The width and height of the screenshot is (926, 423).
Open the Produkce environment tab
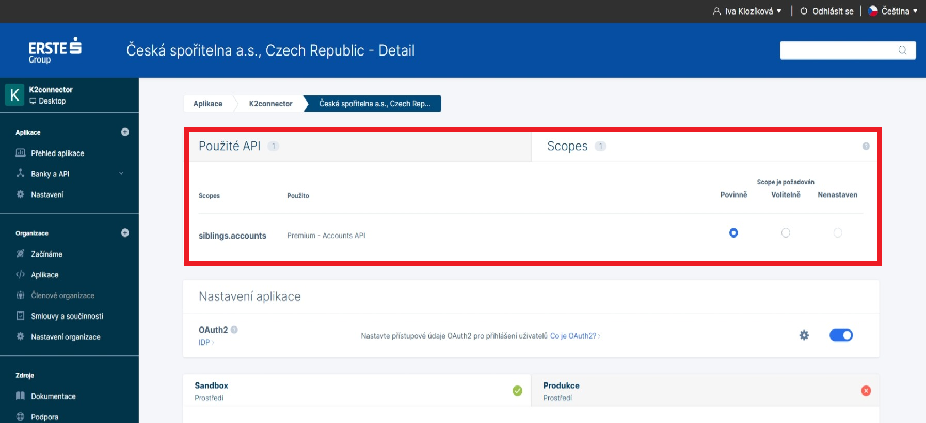(705, 390)
